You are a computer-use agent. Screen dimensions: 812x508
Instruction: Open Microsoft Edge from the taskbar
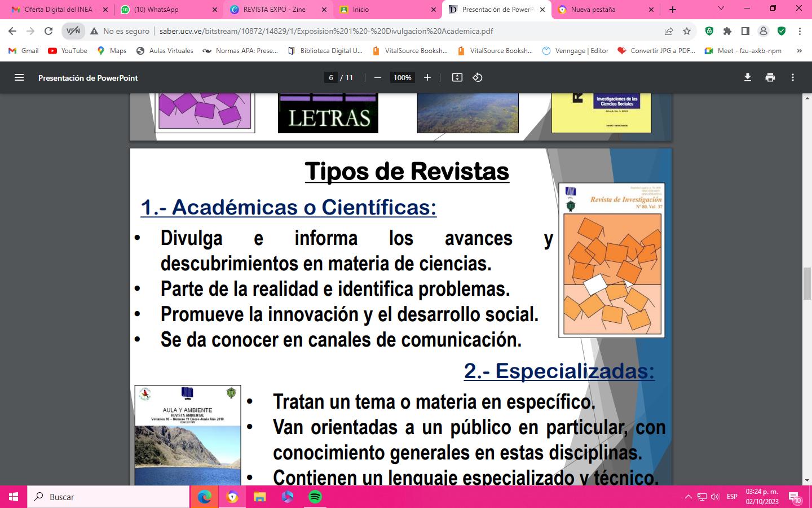click(x=204, y=497)
